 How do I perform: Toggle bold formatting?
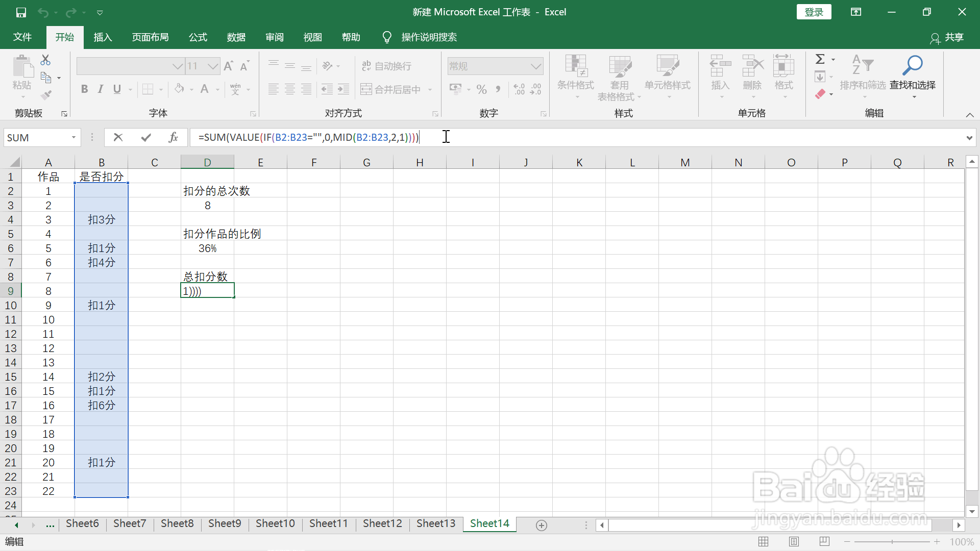coord(84,89)
